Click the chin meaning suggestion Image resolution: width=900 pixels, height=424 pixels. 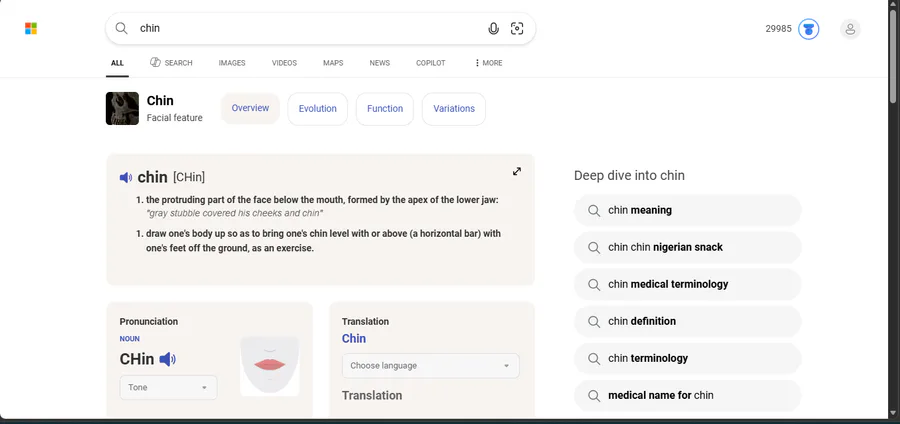tap(687, 211)
